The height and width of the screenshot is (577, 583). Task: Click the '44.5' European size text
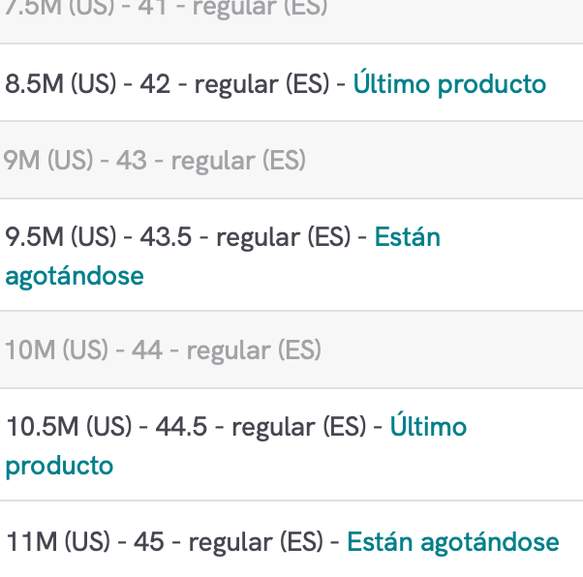[x=181, y=426]
